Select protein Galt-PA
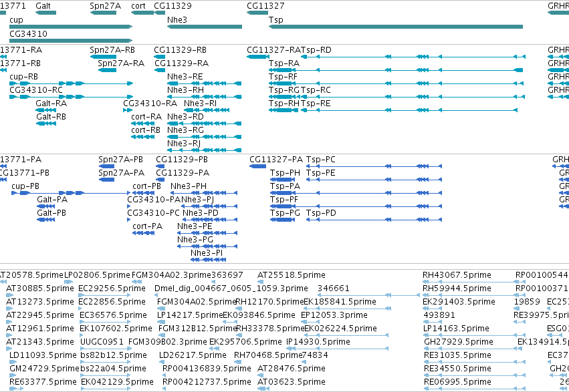The image size is (569, 392). (x=46, y=206)
